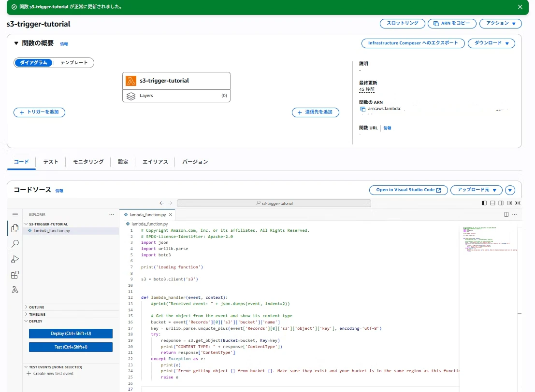
Task: Click 情報 link next to 関数 URL
Action: click(x=387, y=128)
